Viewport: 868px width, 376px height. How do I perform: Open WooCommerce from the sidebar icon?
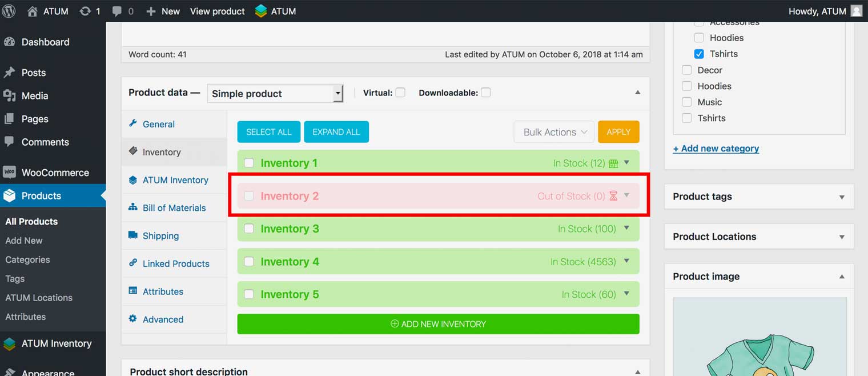click(9, 173)
